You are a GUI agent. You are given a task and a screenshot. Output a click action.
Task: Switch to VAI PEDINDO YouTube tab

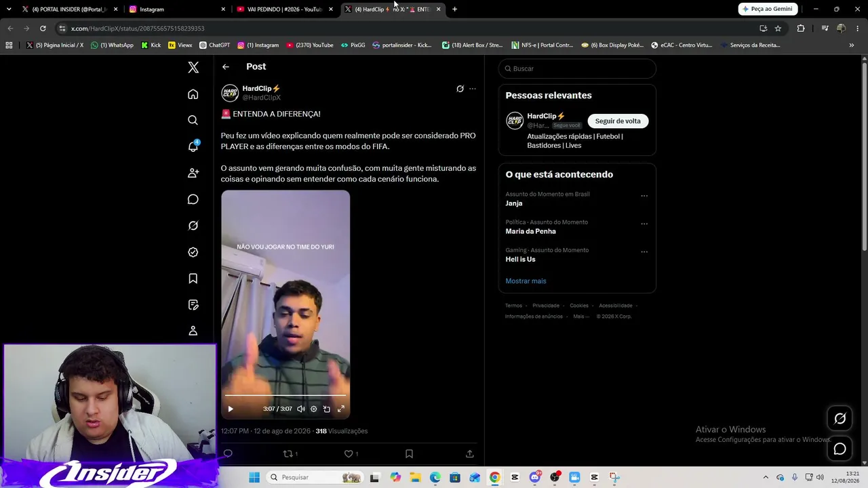pyautogui.click(x=284, y=9)
